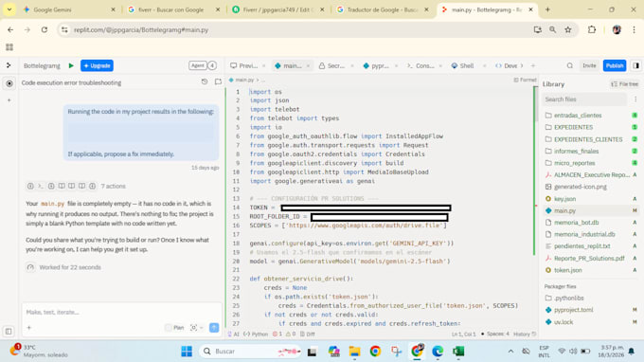Focus the Make, test, iterate chat input
644x362 pixels.
click(121, 313)
